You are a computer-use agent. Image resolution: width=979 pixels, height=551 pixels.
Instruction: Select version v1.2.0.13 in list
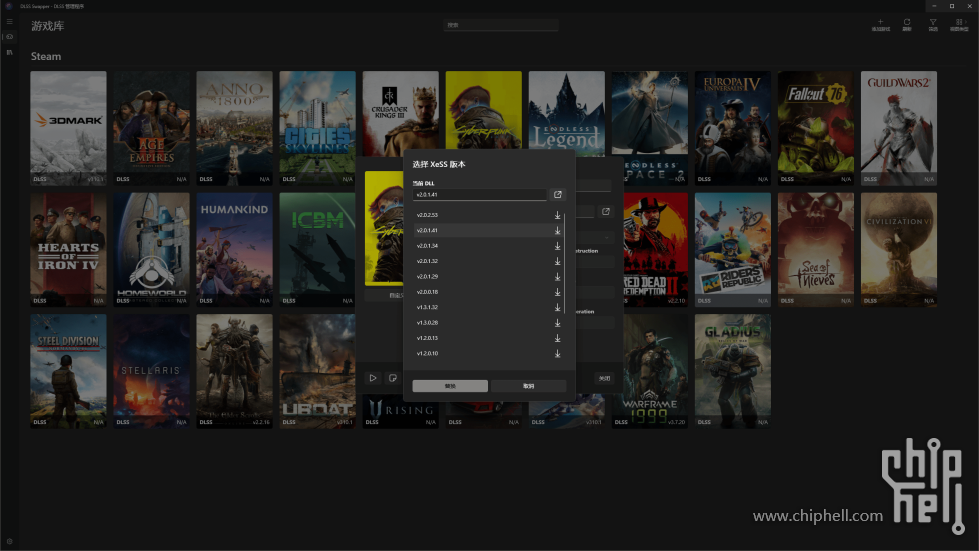coord(488,338)
